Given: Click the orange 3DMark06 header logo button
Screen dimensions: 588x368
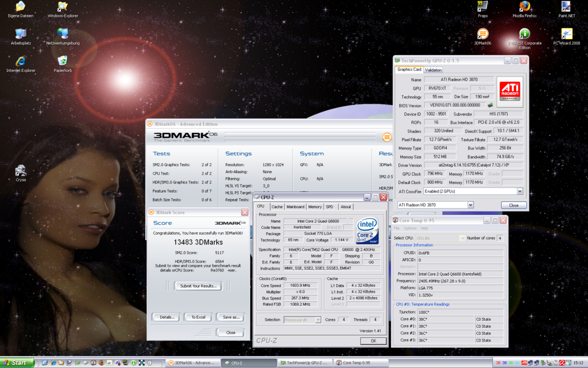Looking at the screenshot, I should [386, 137].
